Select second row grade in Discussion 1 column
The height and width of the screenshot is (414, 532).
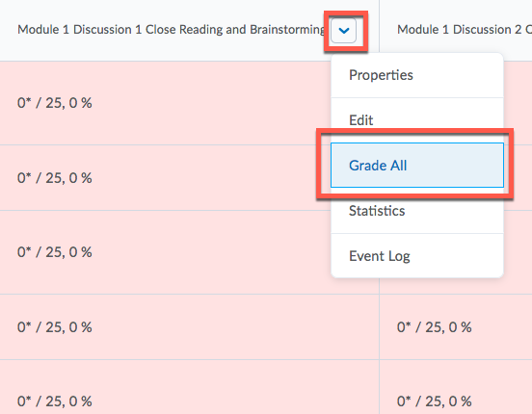[x=55, y=178]
